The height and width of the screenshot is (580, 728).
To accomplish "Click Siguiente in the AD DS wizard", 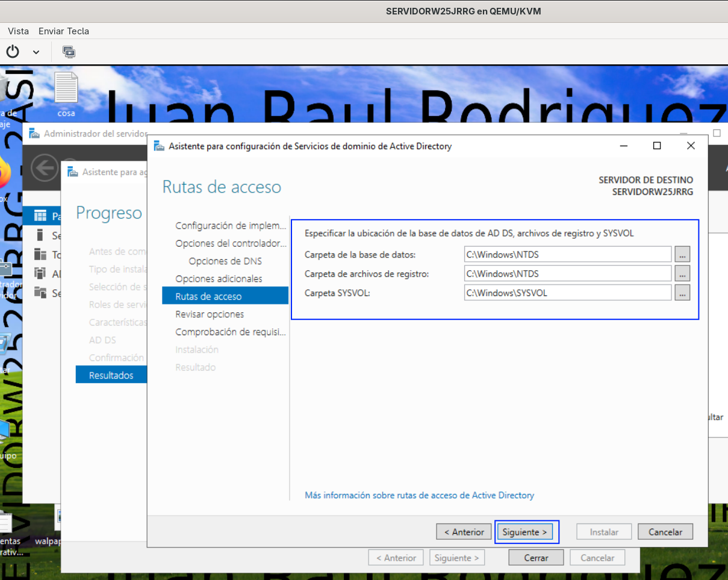I will [x=525, y=532].
